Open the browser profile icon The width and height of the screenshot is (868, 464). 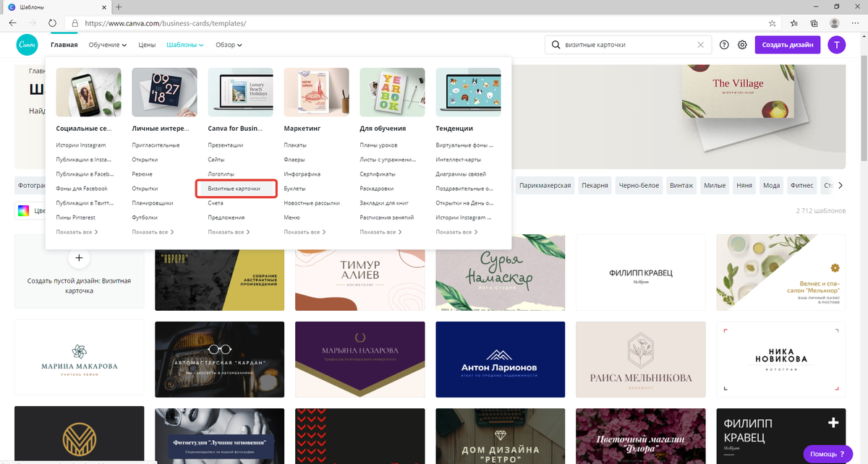(x=835, y=23)
